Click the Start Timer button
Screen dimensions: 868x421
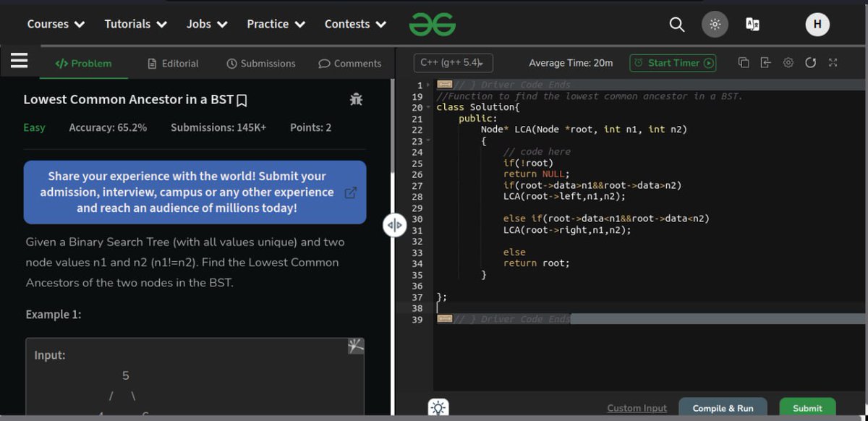(673, 63)
